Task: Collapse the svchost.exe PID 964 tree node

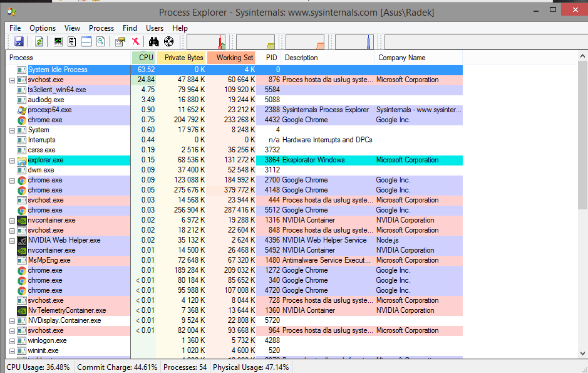Action: coord(12,331)
